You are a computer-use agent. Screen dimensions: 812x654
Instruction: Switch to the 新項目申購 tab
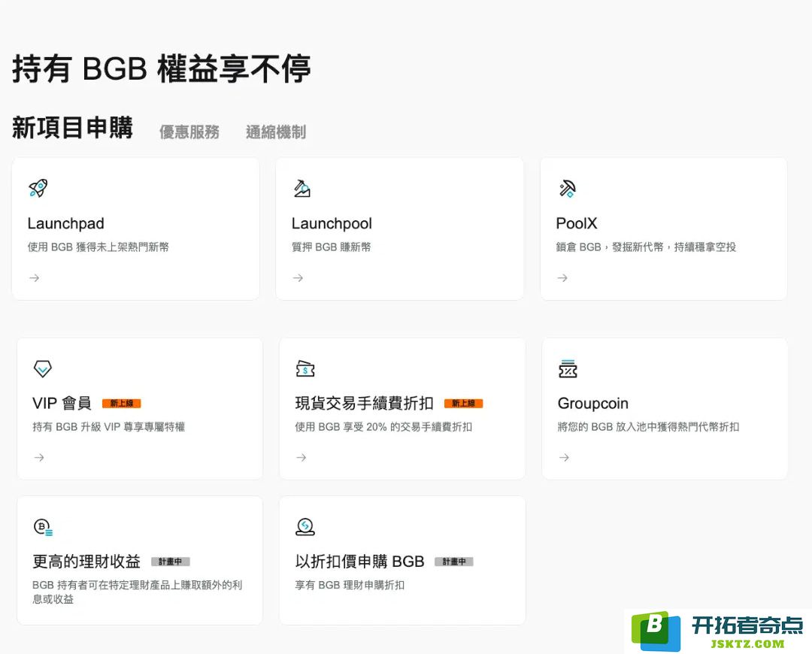[x=72, y=128]
